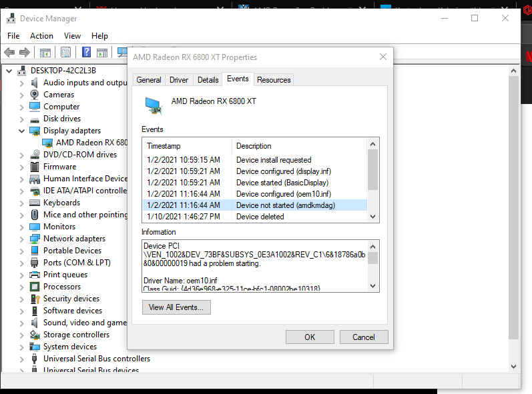This screenshot has width=532, height=394.
Task: Open the Action menu
Action: tap(42, 36)
